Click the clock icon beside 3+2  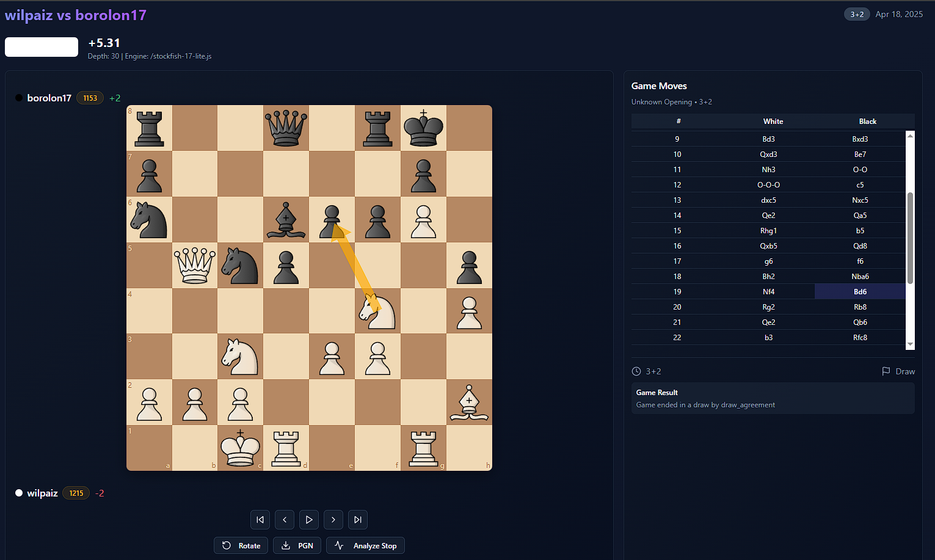(x=637, y=371)
